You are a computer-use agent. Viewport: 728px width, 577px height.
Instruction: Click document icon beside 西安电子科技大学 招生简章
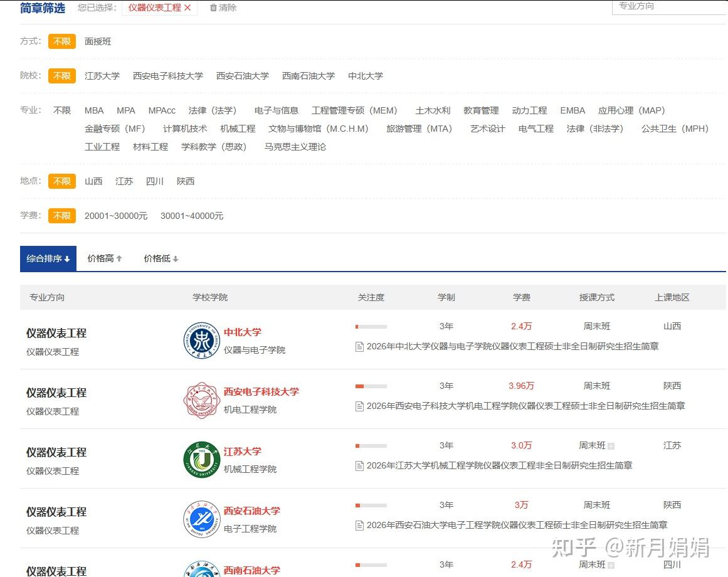click(359, 406)
